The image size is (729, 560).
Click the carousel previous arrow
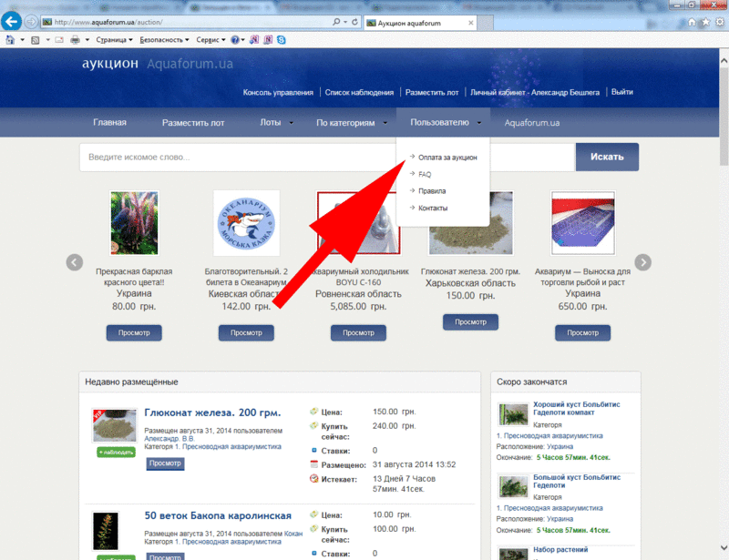click(75, 262)
